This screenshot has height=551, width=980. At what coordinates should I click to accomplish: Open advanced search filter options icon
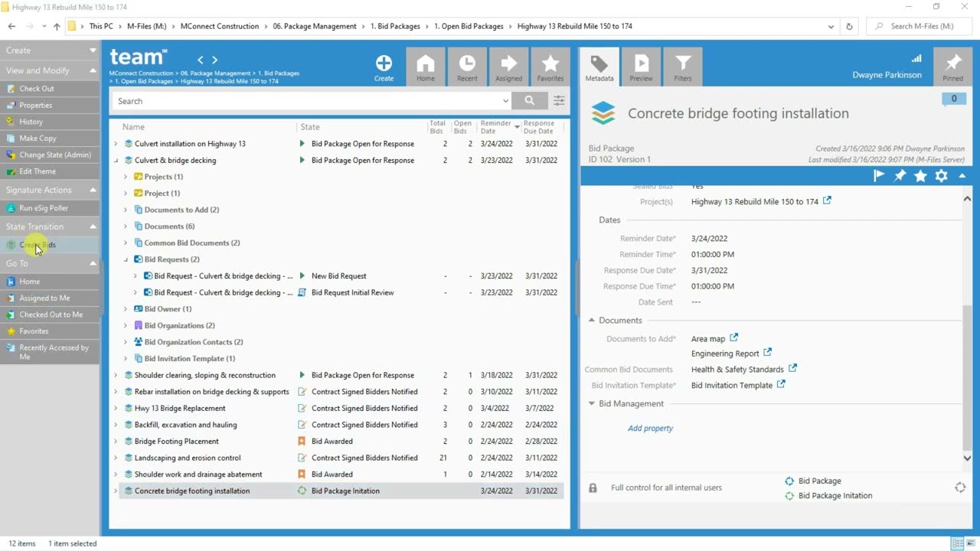pos(560,100)
